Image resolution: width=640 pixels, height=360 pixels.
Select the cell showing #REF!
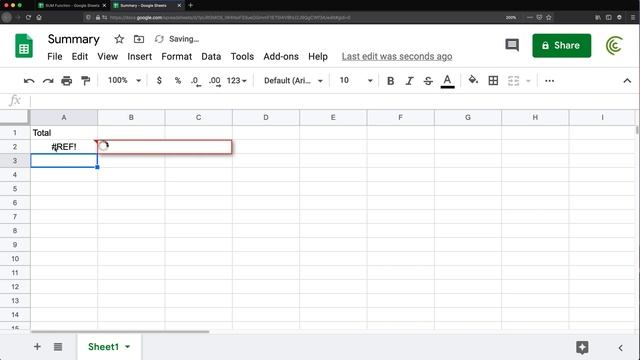coord(64,147)
